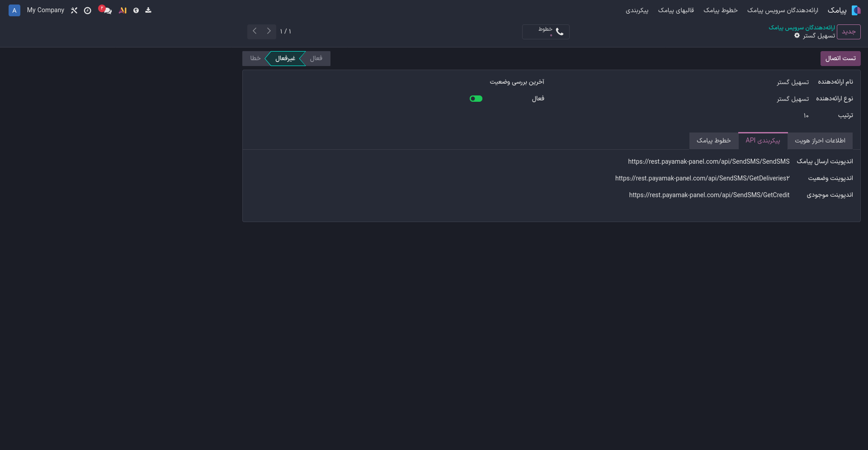Click the SendSMS endpoint URL field
The image size is (868, 450).
click(708, 161)
